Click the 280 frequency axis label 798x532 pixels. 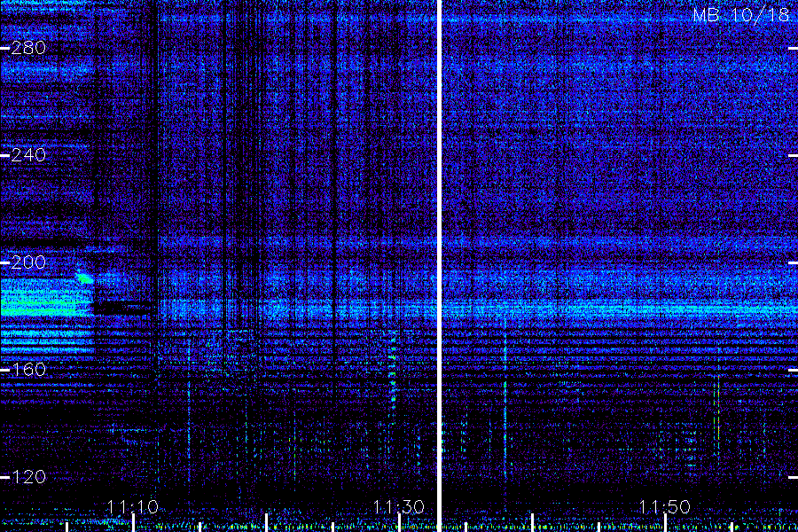click(28, 48)
